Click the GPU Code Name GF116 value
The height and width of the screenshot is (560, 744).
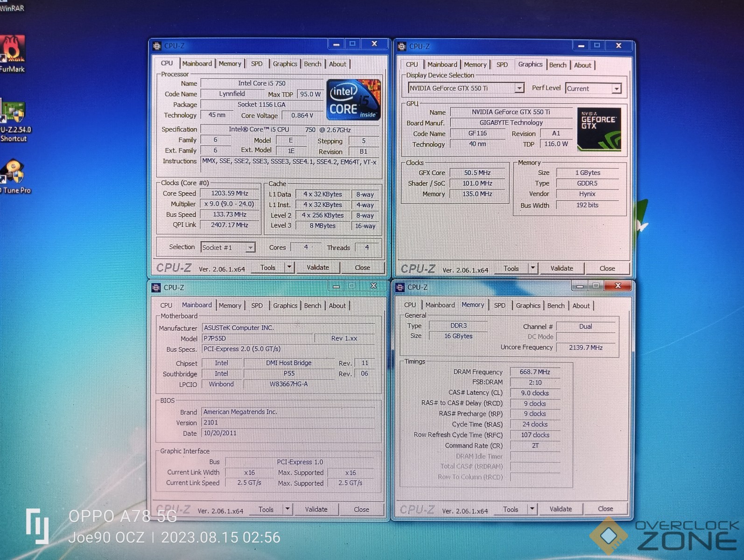pyautogui.click(x=477, y=133)
